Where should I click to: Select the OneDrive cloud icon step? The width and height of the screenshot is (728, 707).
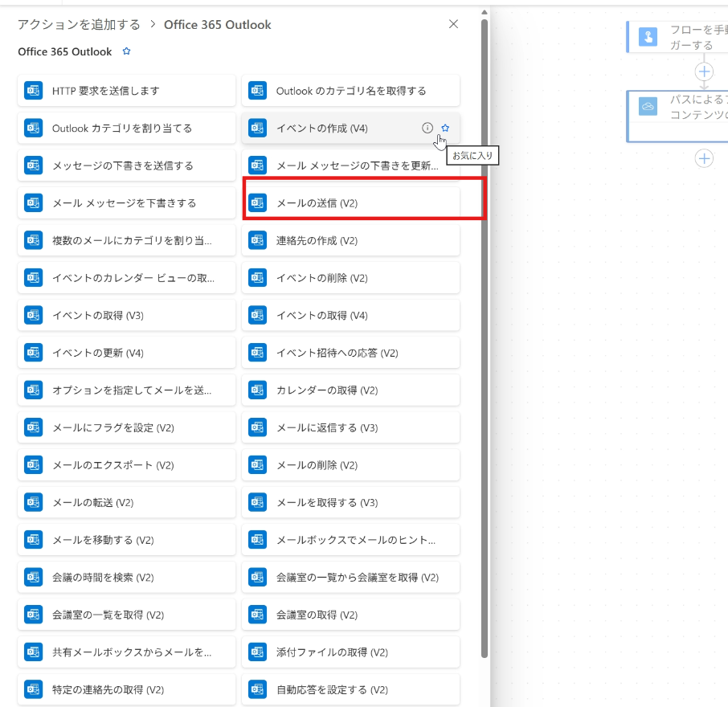648,106
